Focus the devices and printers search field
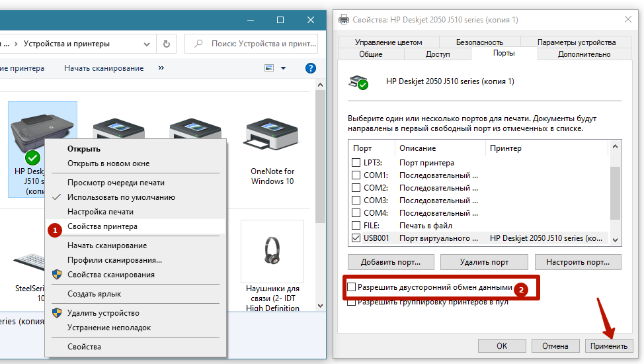 click(251, 44)
